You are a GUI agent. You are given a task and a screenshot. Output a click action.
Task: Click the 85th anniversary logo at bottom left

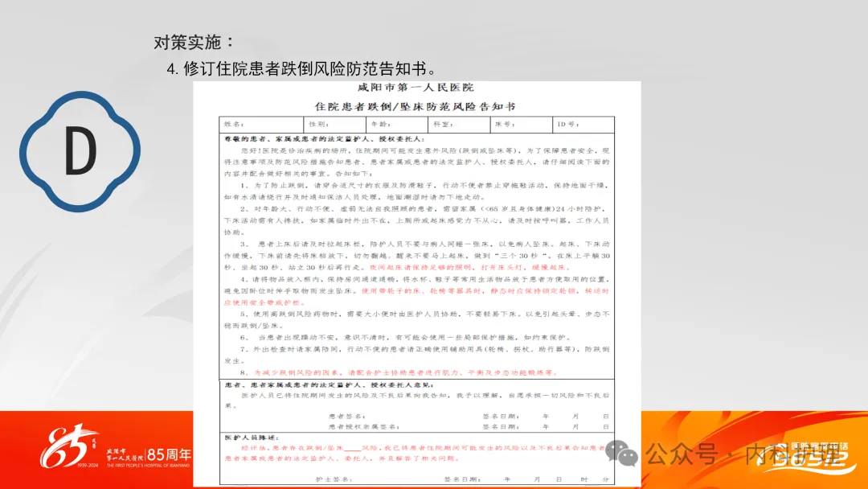click(x=69, y=446)
